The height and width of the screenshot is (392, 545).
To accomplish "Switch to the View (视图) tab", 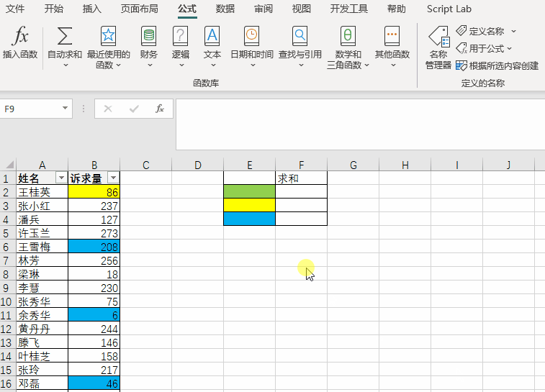I will [x=302, y=9].
